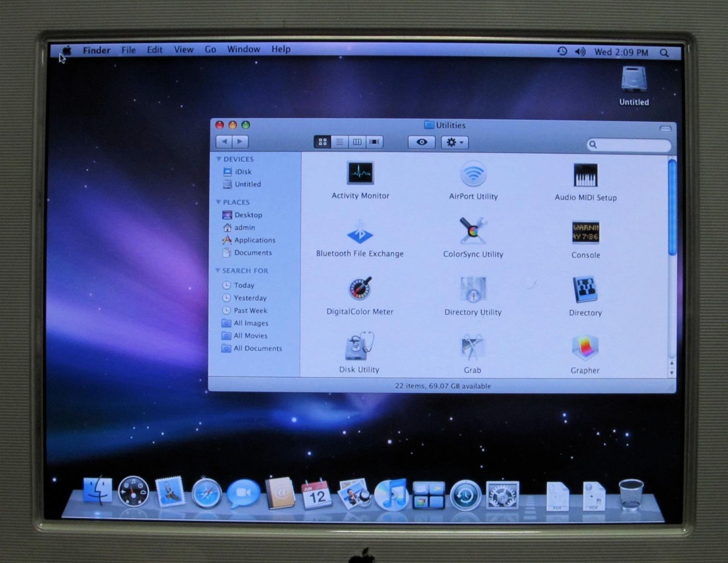
Task: Open Spotlight search in menu bar
Action: (x=664, y=53)
